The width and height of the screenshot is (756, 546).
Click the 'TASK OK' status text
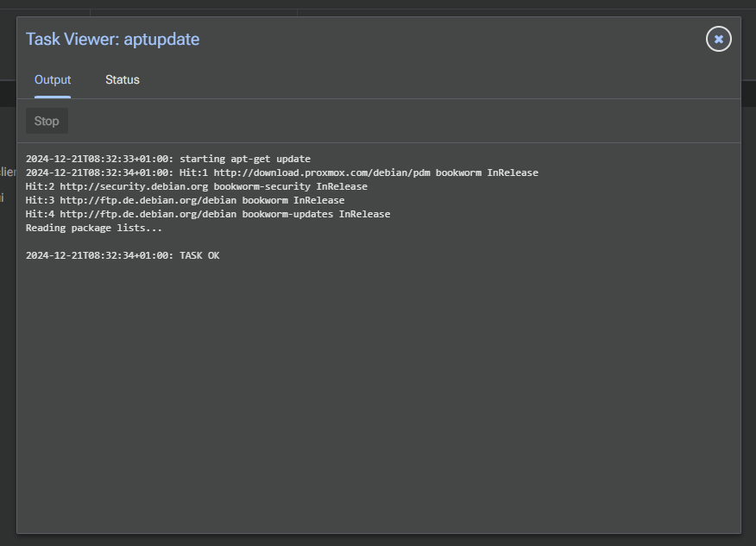click(199, 255)
